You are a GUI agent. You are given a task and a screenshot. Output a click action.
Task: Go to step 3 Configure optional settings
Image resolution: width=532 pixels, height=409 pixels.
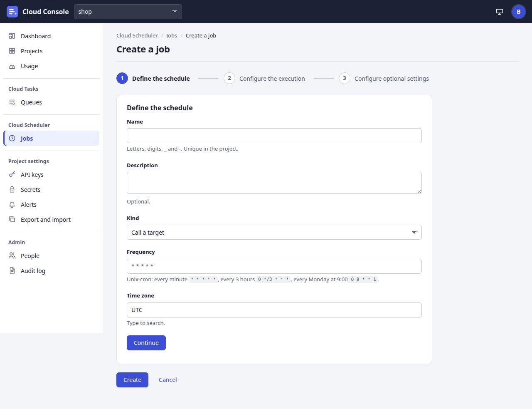click(x=384, y=79)
